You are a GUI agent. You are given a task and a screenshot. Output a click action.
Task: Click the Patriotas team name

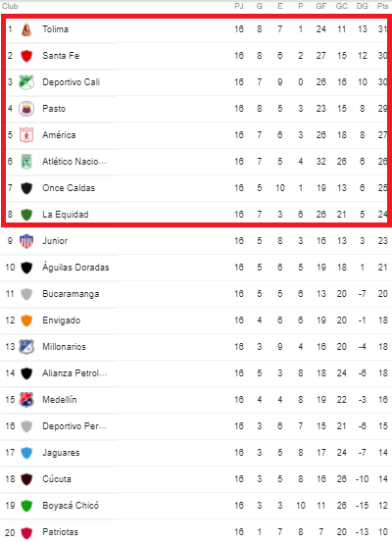[x=60, y=532]
